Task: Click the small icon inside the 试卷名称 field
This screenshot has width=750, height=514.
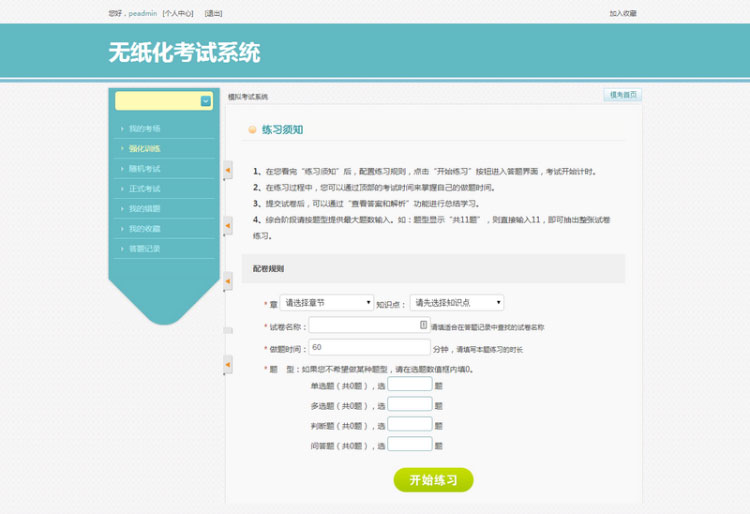Action: coord(423,325)
